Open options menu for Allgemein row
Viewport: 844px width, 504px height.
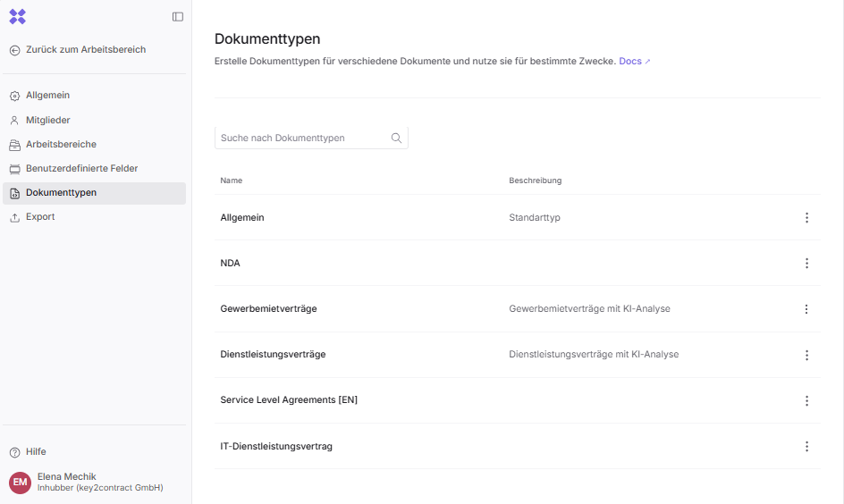point(806,218)
